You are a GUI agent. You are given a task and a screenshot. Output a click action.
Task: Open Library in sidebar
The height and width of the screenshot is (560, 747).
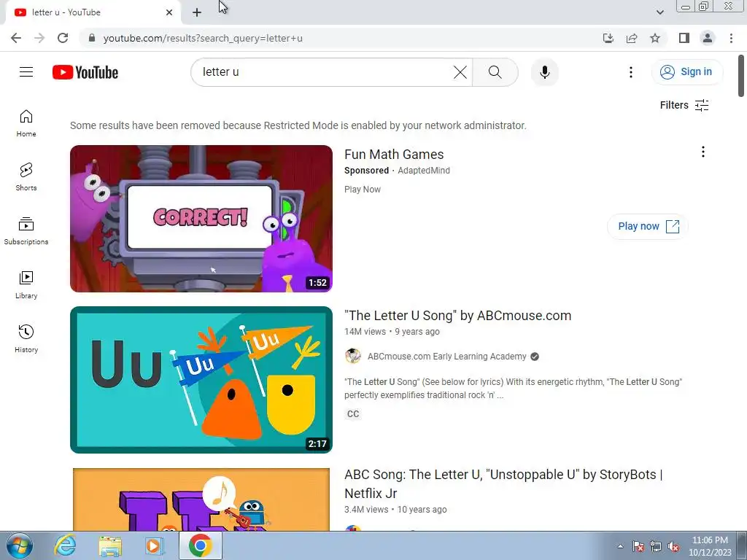tap(26, 285)
